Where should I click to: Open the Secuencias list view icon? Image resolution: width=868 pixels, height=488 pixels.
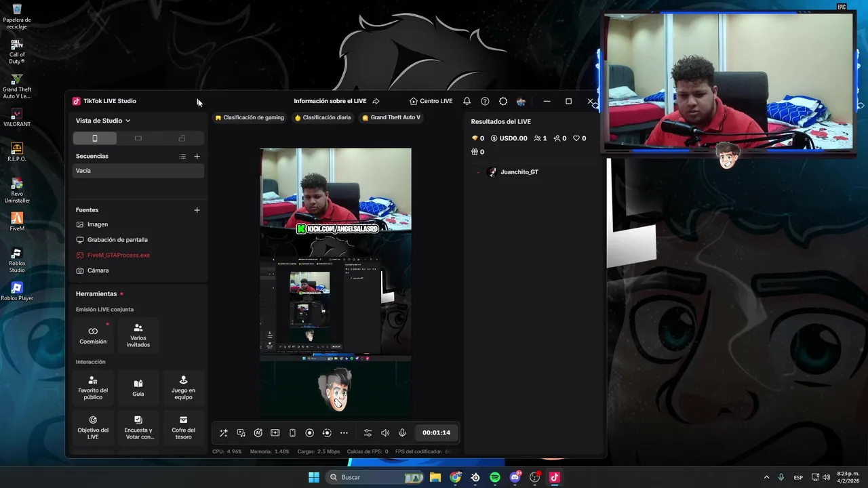[182, 156]
